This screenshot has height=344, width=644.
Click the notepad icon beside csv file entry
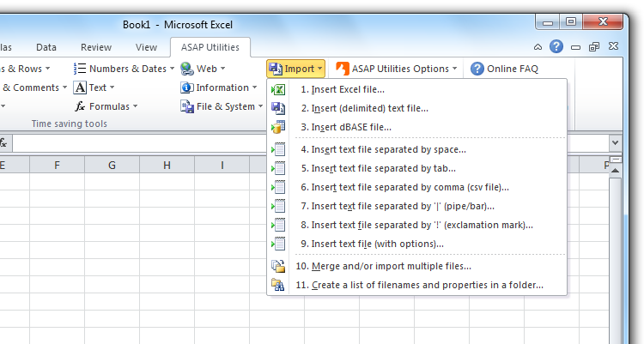point(278,187)
